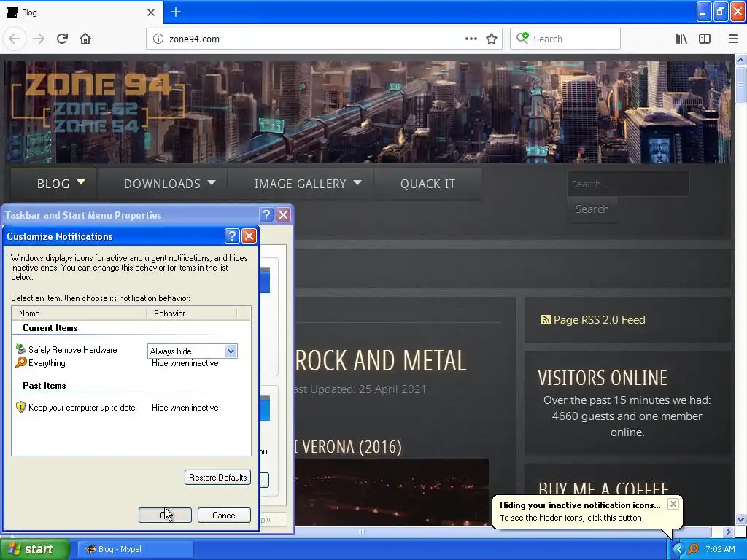This screenshot has width=747, height=560.
Task: Select the Everything search icon in list
Action: [20, 362]
